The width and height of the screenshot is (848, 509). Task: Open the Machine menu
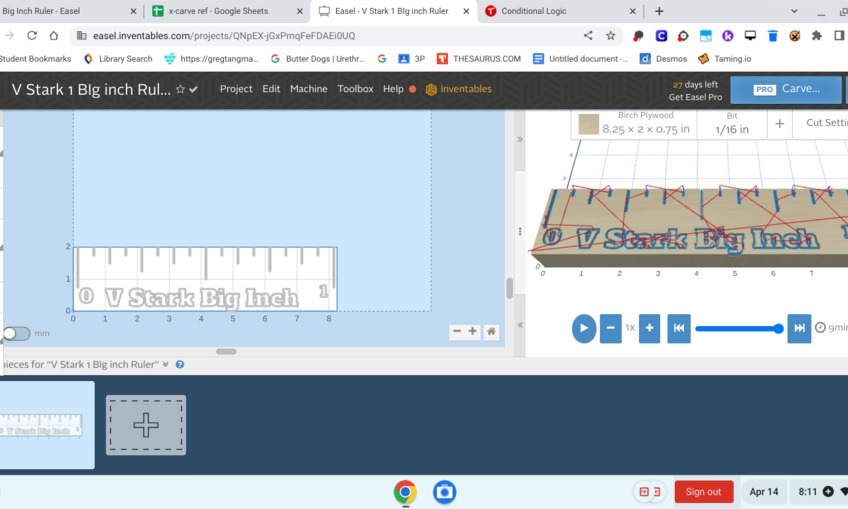point(308,89)
